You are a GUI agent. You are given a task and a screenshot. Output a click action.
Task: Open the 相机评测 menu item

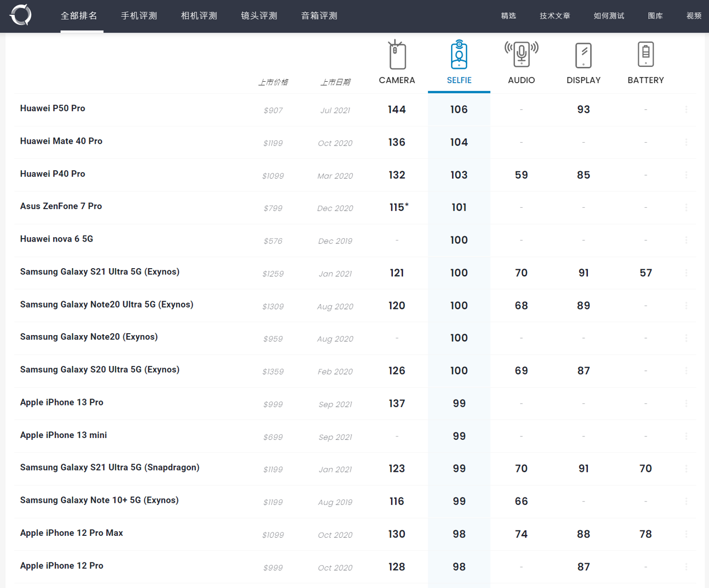click(199, 16)
